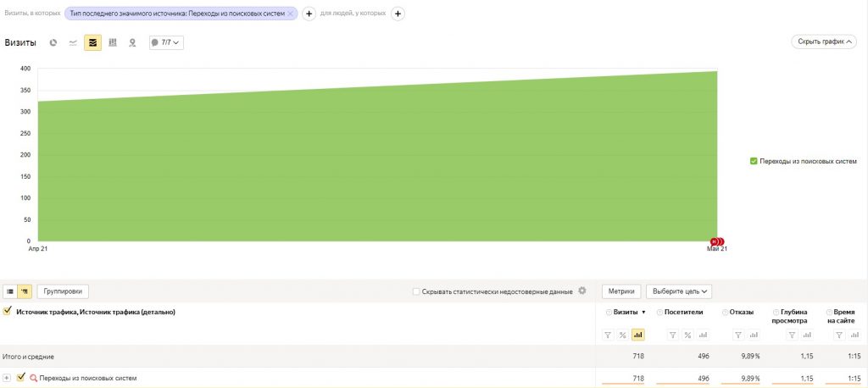Click the Метрики button

click(621, 291)
